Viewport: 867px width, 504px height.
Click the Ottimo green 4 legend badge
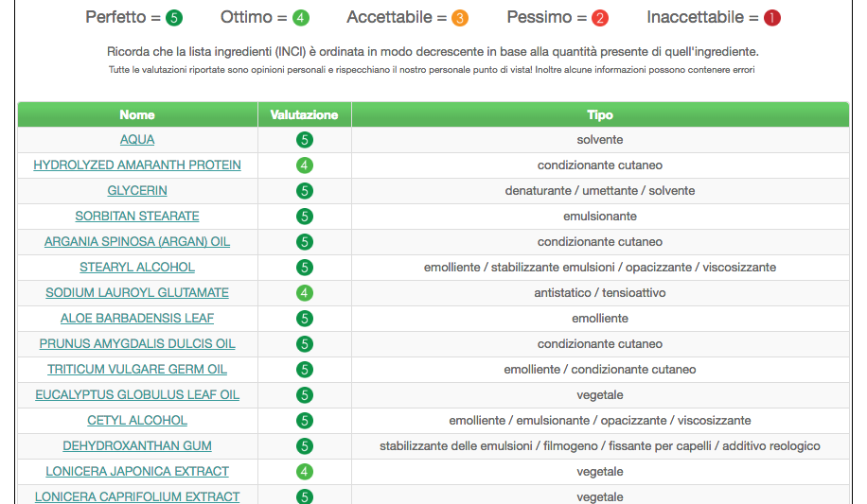pos(301,18)
